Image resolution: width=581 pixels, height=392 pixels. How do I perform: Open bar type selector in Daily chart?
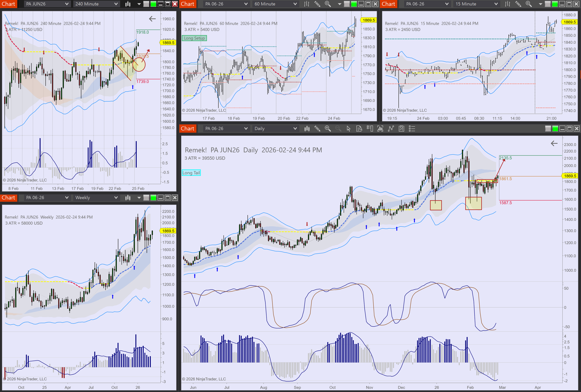pos(307,129)
